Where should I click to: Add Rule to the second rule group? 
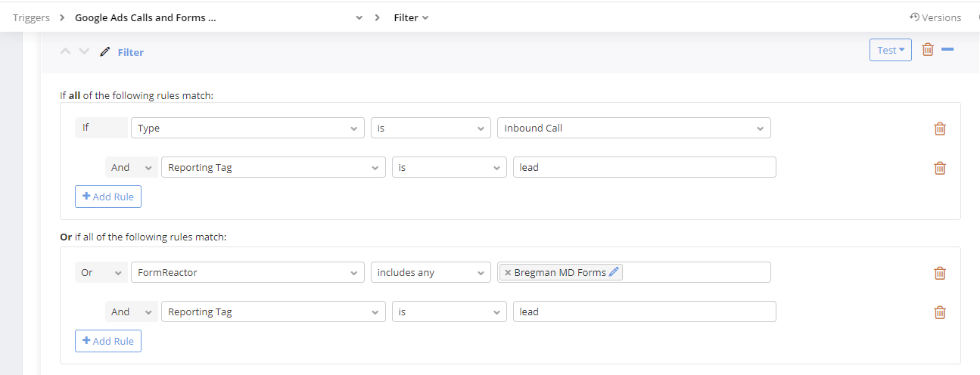point(108,341)
